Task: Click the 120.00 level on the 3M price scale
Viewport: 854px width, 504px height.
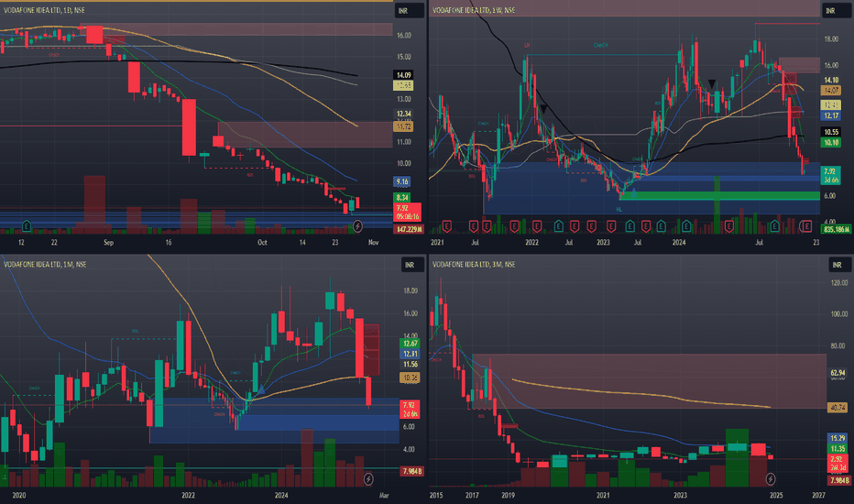Action: 838,283
